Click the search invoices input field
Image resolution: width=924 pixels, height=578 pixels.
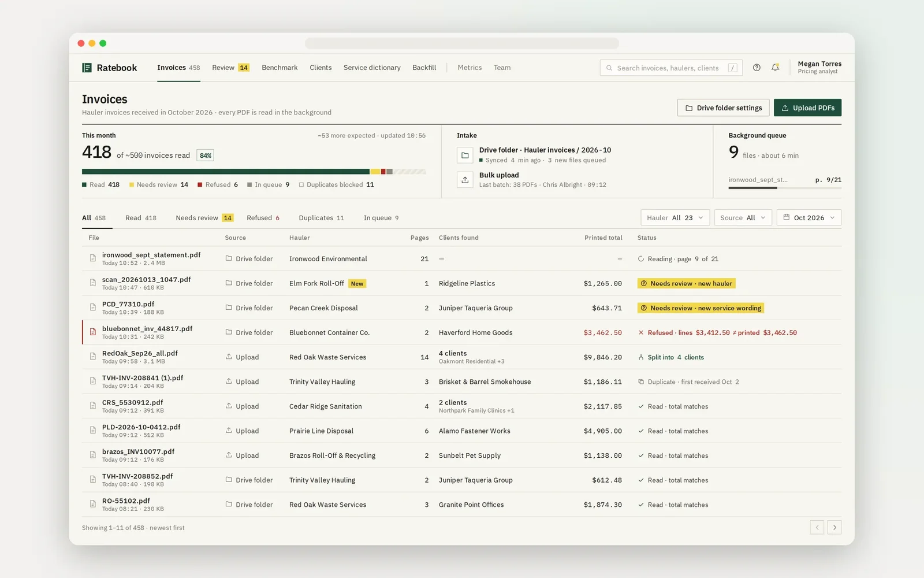coord(671,68)
